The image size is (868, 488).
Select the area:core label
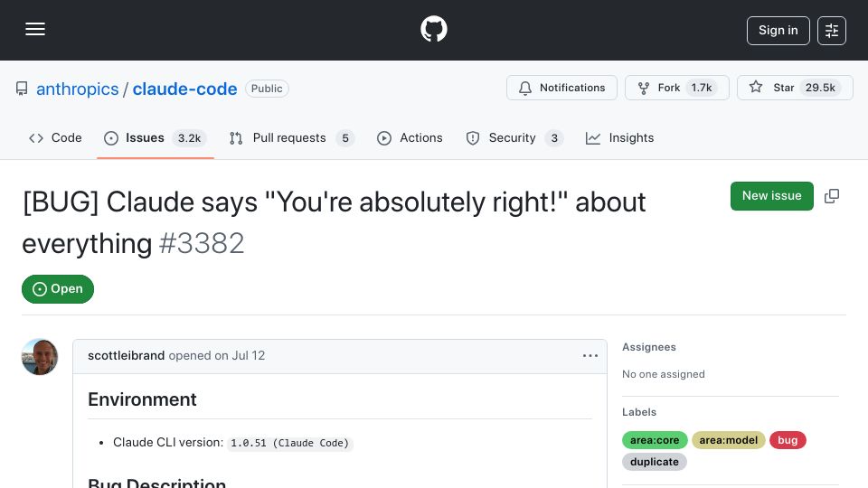pyautogui.click(x=655, y=440)
